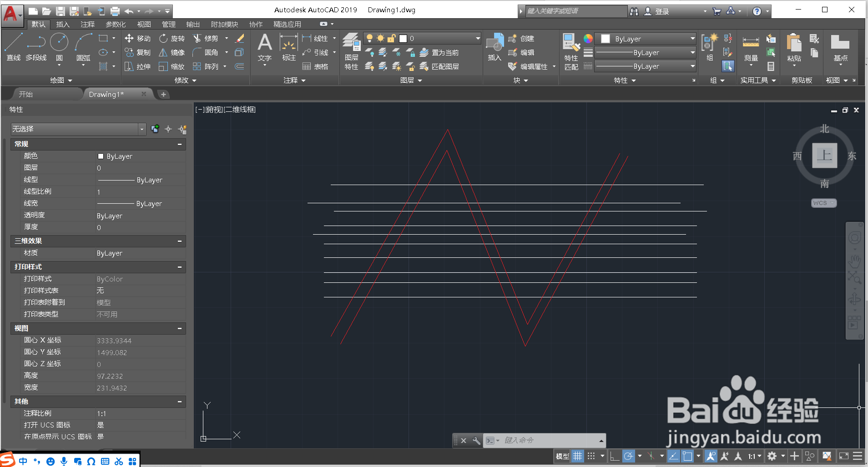The height and width of the screenshot is (467, 868).
Task: Select the Line (直线) drawing tool
Action: pyautogui.click(x=13, y=47)
